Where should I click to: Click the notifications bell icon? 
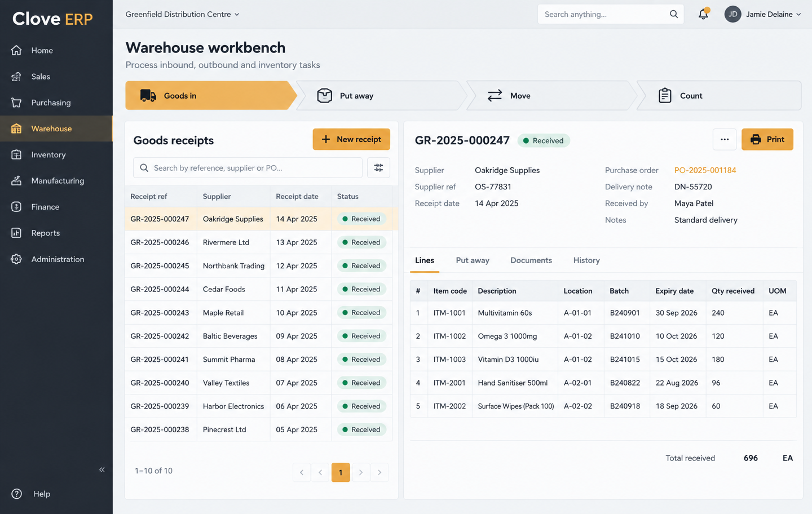[703, 14]
